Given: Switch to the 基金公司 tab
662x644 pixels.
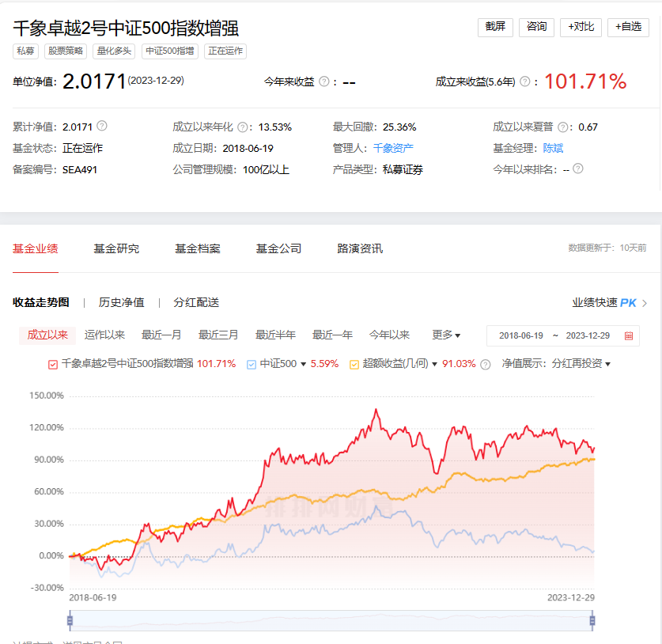Looking at the screenshot, I should (278, 248).
